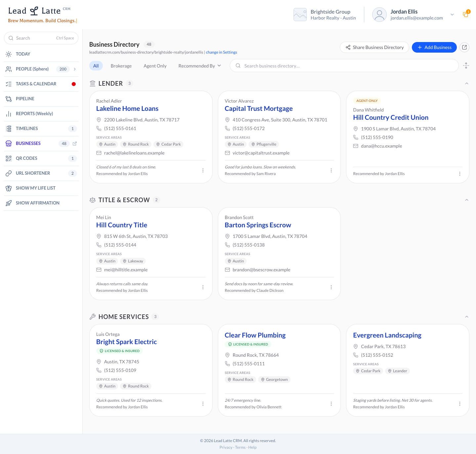
Task: Click the Brightside Group logo placeholder image
Action: click(300, 15)
